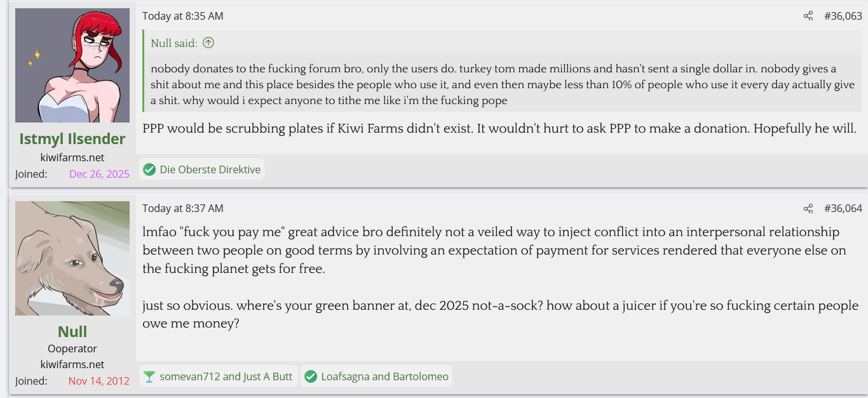Open Istmyl Ilsender's red-haired avatar

click(x=72, y=65)
